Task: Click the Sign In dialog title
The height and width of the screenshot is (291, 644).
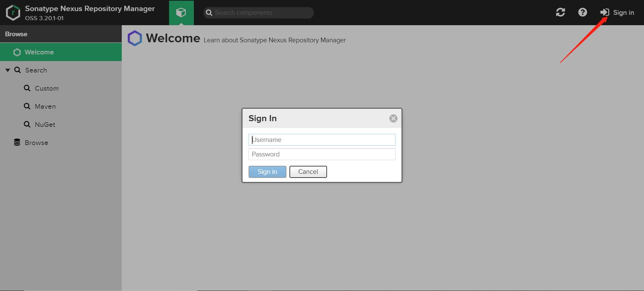Action: pyautogui.click(x=263, y=118)
